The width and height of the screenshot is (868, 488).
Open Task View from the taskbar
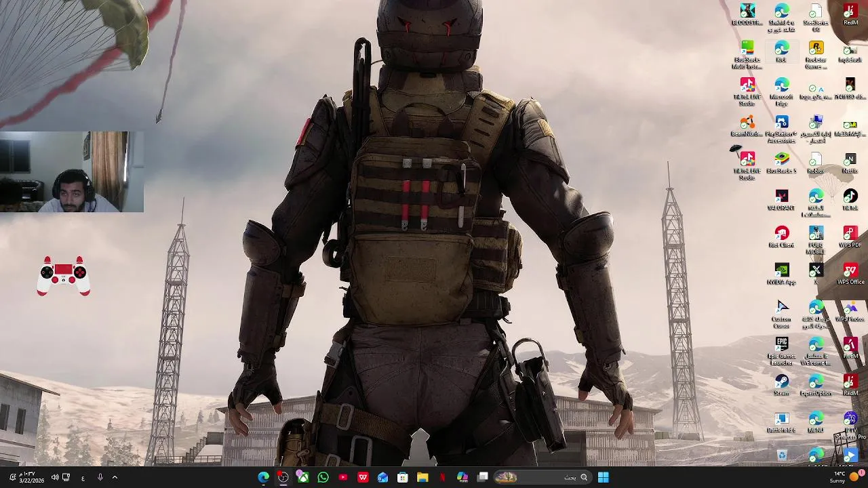point(483,477)
